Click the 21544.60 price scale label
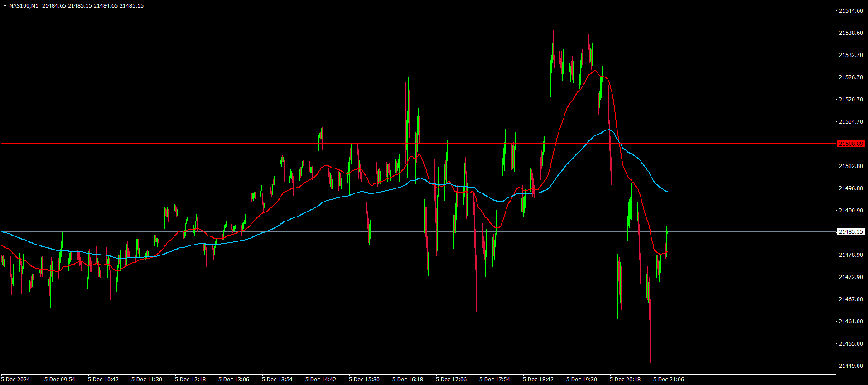Image resolution: width=868 pixels, height=385 pixels. pyautogui.click(x=851, y=11)
